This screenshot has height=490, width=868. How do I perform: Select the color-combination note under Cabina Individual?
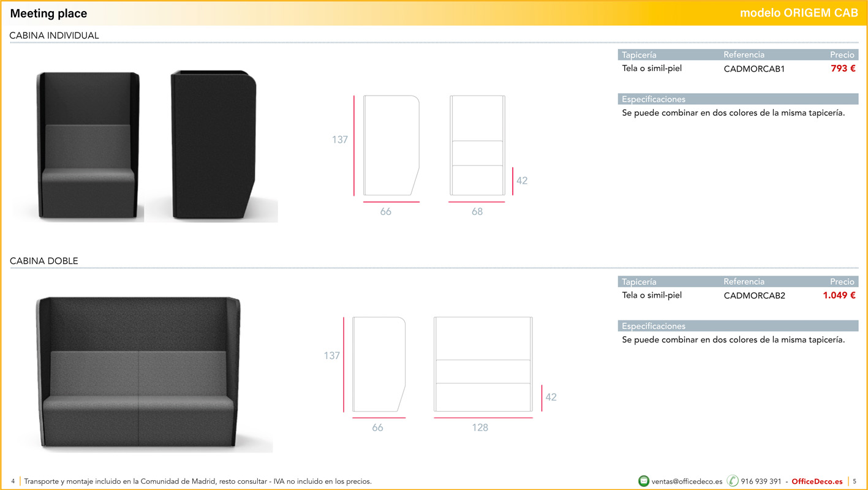pos(733,113)
